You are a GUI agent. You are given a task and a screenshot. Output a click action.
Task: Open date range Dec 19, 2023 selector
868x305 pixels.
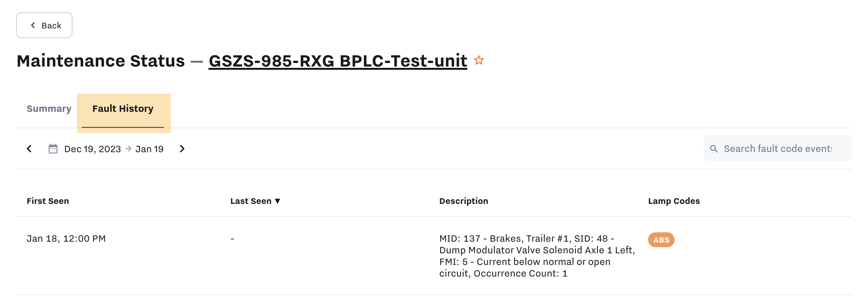tap(93, 149)
